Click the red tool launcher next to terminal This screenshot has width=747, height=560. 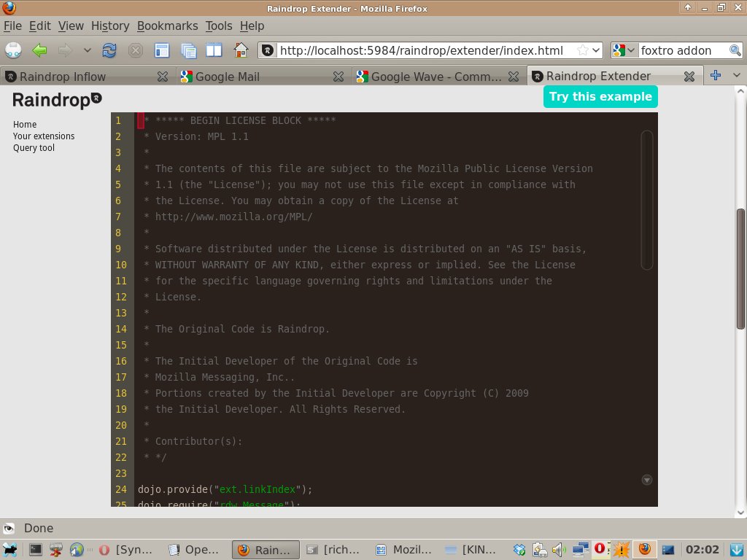[56, 550]
